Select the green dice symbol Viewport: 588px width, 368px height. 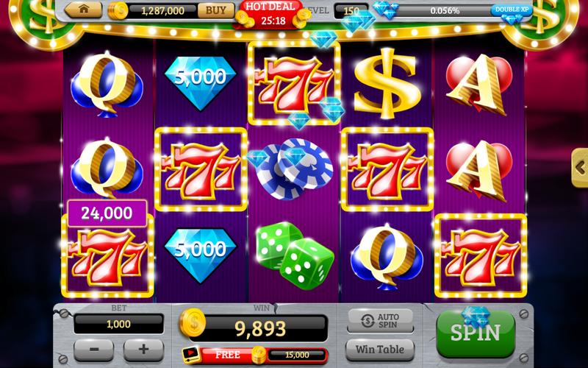coord(295,255)
